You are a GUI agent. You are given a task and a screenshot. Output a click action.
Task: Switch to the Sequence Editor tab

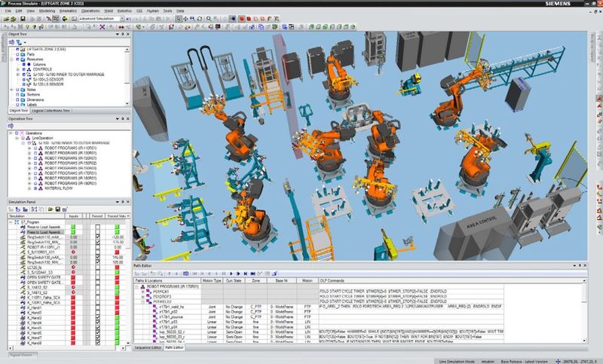click(x=146, y=348)
